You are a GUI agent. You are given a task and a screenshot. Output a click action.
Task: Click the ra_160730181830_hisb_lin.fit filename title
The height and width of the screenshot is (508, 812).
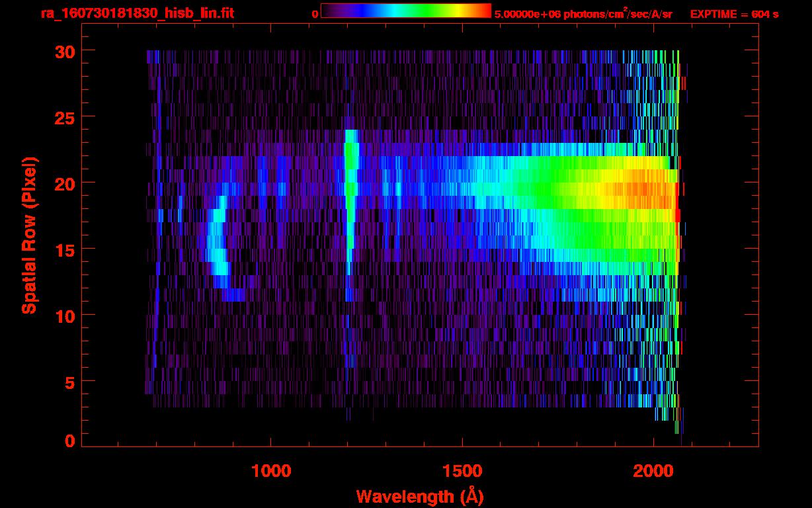[137, 13]
